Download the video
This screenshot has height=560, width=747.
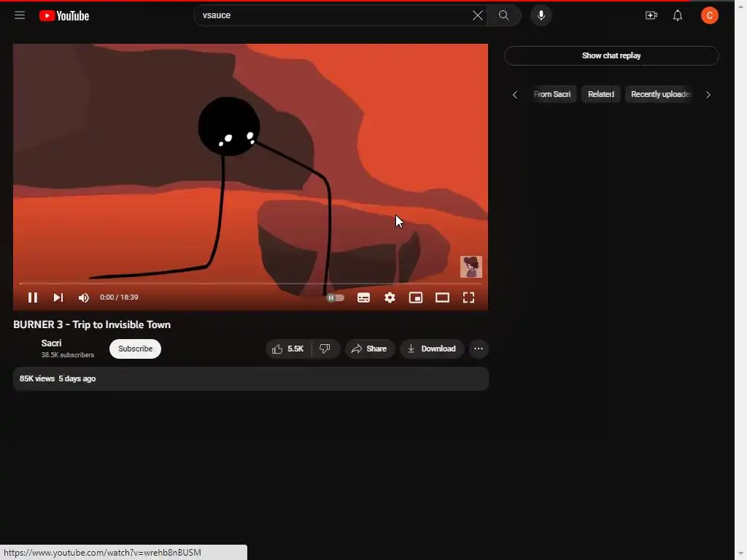point(432,349)
